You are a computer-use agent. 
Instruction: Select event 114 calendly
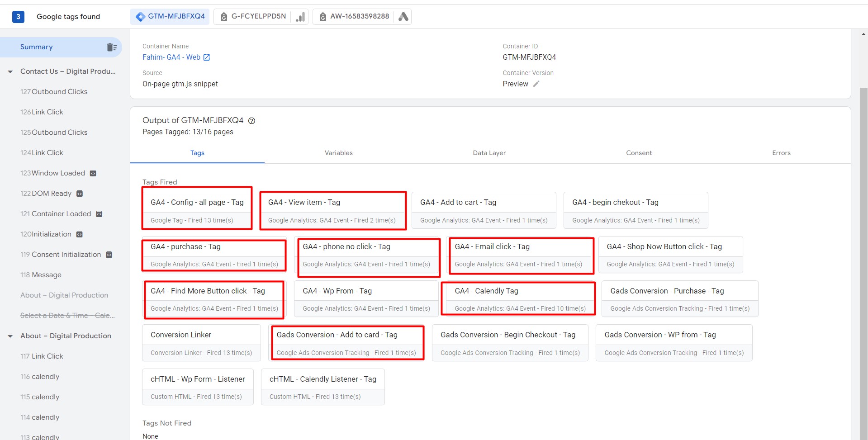point(40,417)
